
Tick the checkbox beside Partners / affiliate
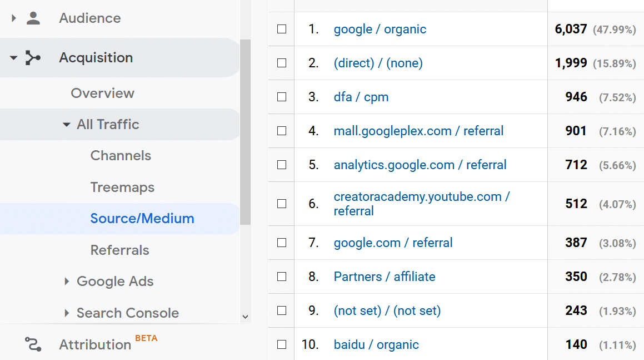tap(281, 277)
